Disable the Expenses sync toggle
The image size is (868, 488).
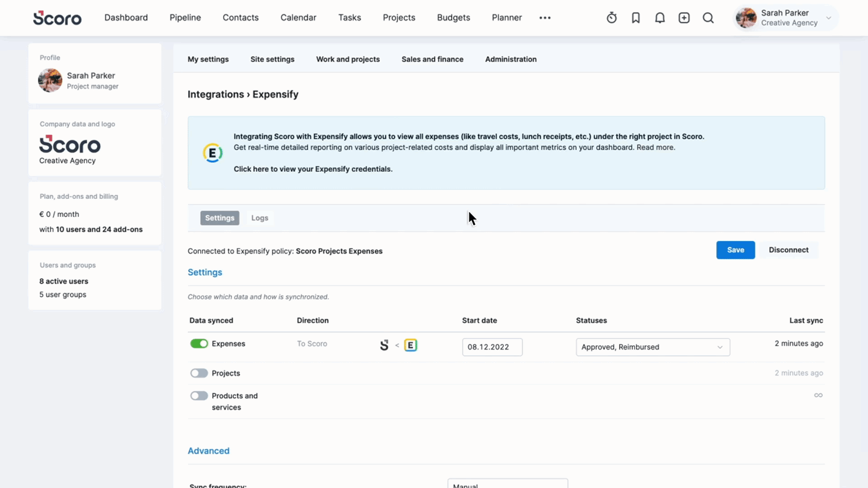pos(199,343)
